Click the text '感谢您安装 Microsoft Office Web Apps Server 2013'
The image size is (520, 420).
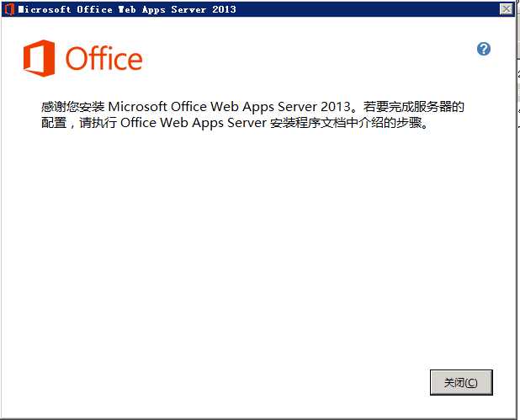click(196, 107)
